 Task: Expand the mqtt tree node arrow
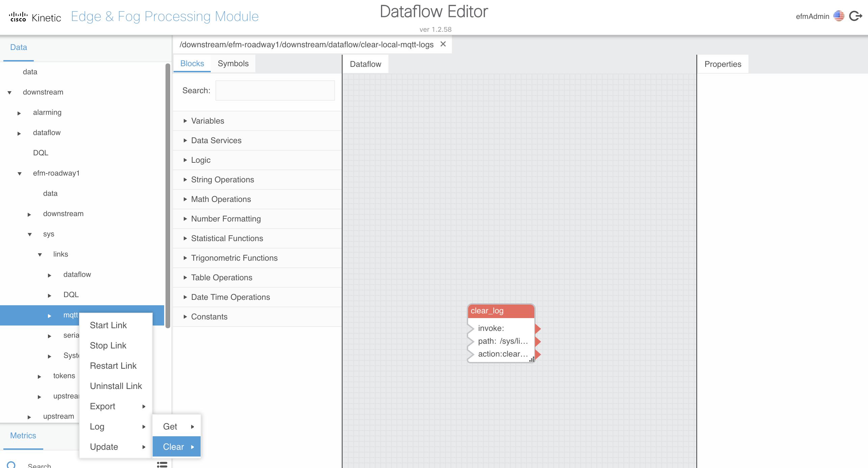tap(50, 316)
